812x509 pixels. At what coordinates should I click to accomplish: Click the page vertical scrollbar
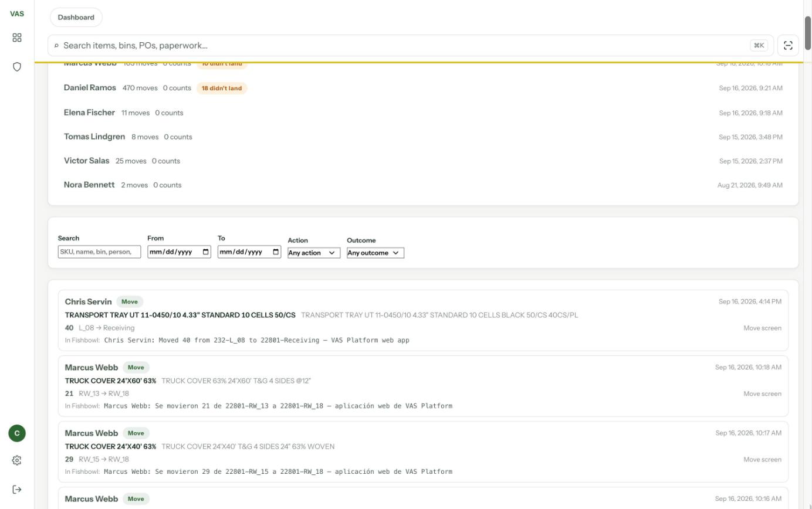(807, 34)
